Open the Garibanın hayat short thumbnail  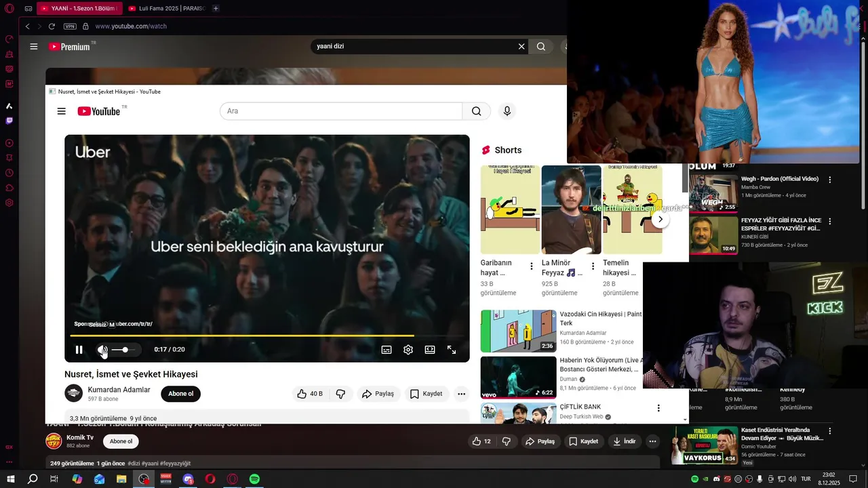pyautogui.click(x=510, y=210)
